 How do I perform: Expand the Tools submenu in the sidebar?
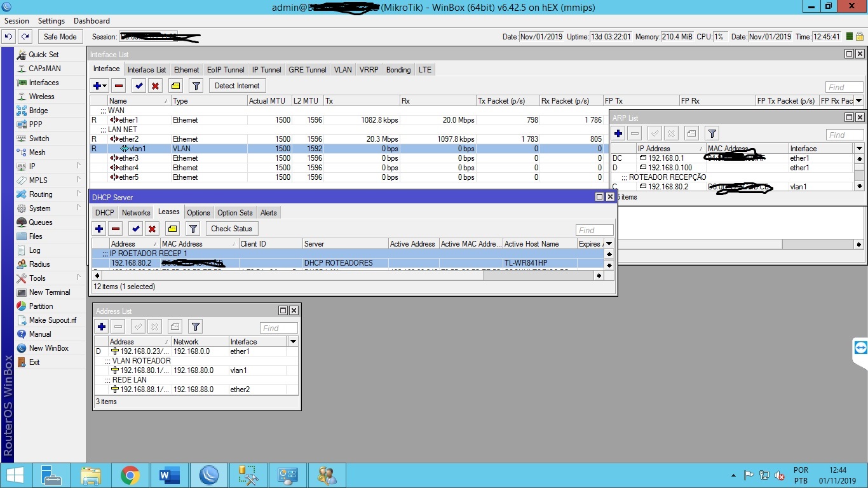(x=79, y=278)
